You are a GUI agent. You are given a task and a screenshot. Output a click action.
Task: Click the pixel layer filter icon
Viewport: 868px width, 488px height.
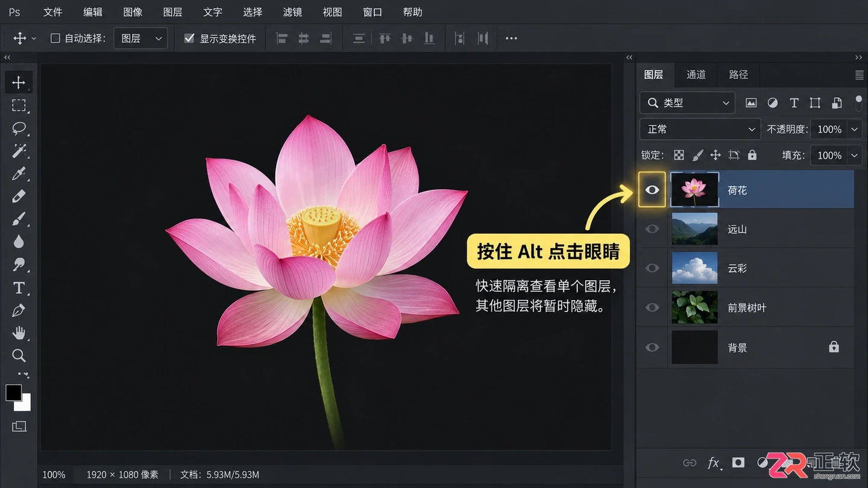(x=751, y=103)
